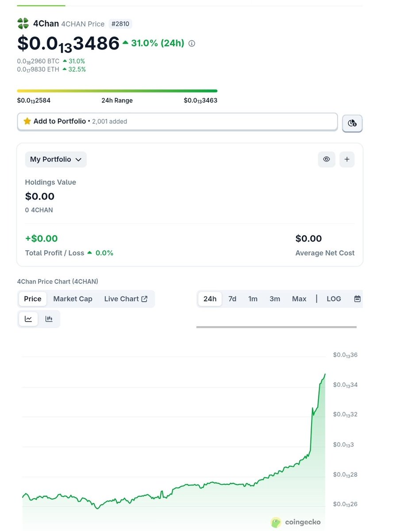Image resolution: width=420 pixels, height=531 pixels.
Task: Click the #2810 rank badge
Action: 120,24
